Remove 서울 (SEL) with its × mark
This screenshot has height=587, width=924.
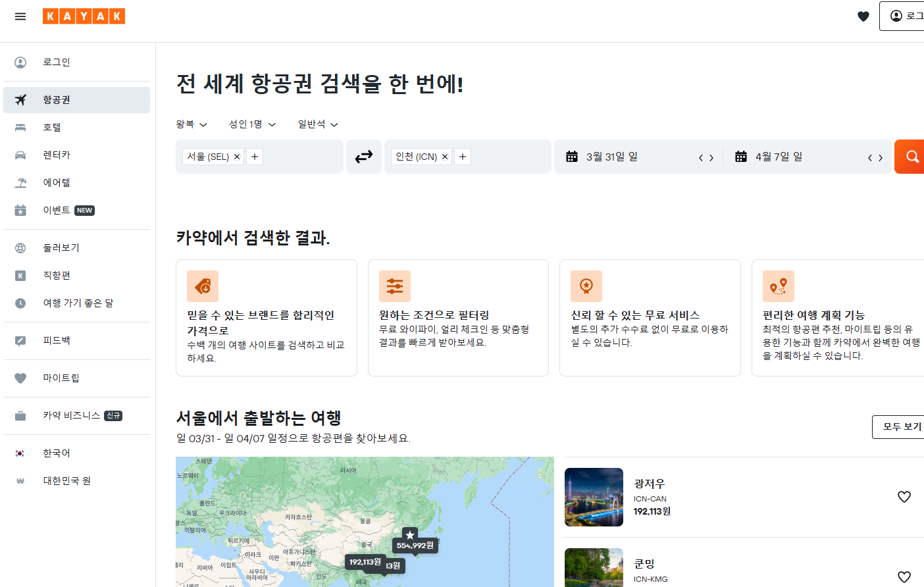point(236,157)
